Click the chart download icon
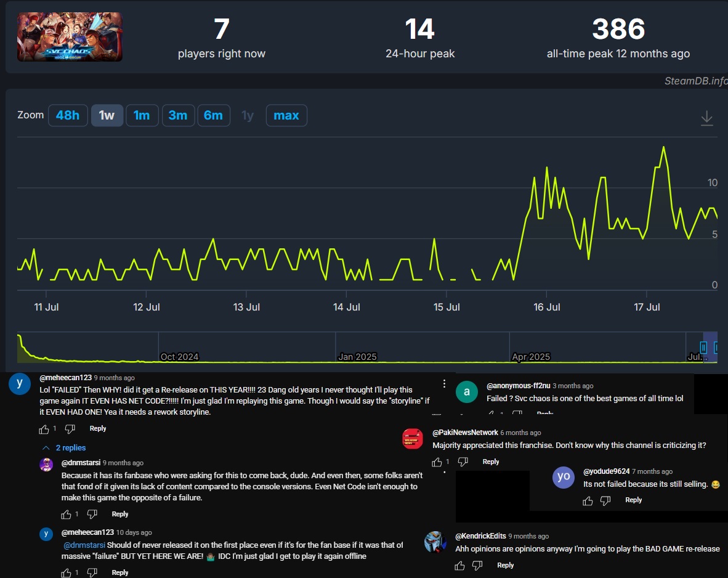Screen dimensions: 728x578 coord(706,118)
